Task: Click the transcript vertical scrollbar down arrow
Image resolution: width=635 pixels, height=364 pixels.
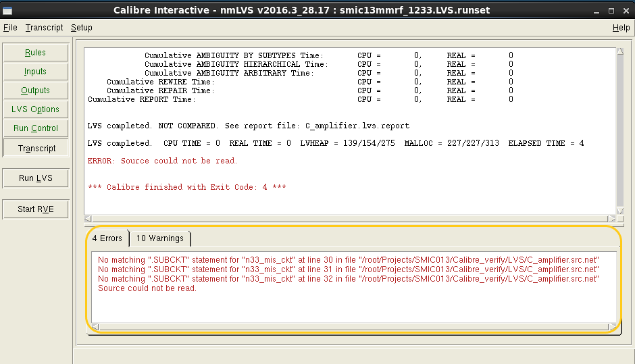Action: [620, 210]
